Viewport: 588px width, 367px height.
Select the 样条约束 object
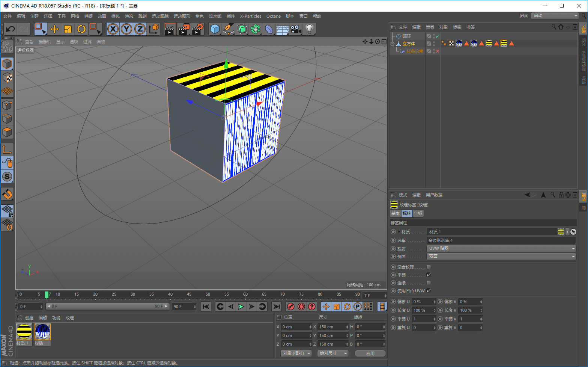point(415,51)
